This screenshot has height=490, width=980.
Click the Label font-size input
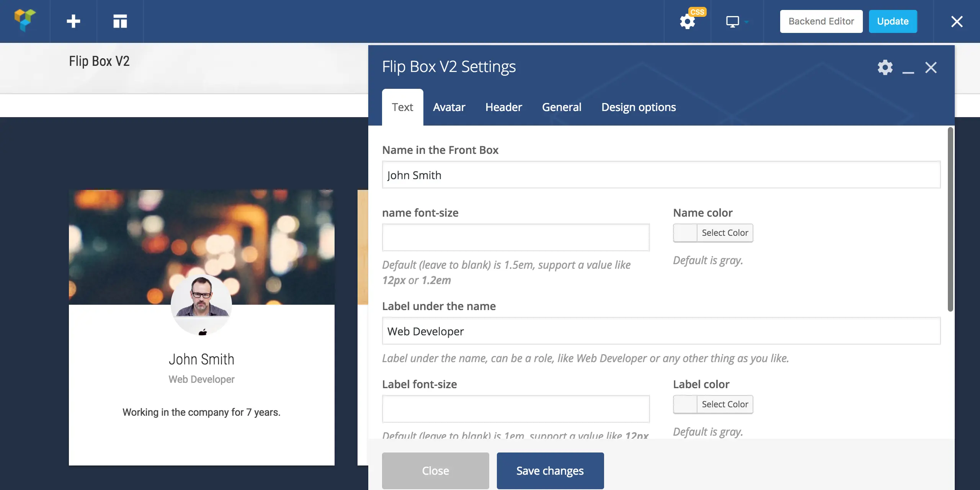click(x=516, y=409)
